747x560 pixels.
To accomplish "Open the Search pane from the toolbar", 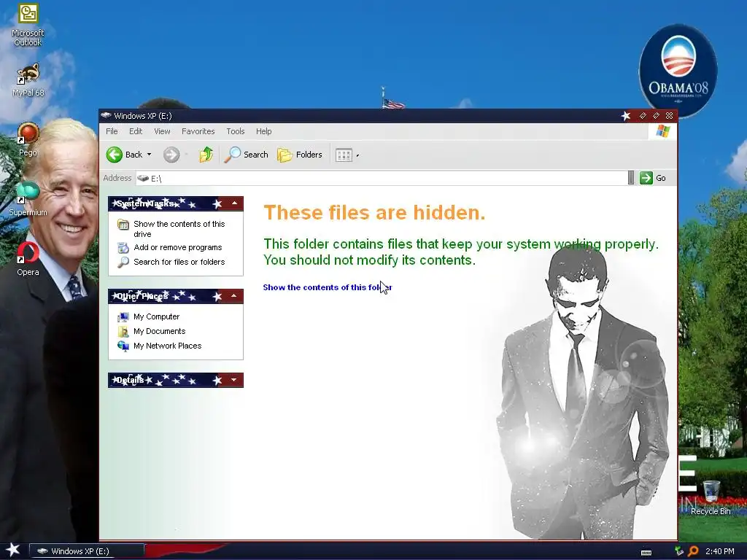I will point(247,155).
